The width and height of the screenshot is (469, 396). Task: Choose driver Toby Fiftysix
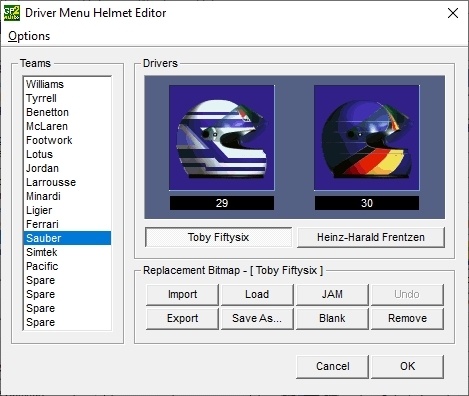click(219, 237)
